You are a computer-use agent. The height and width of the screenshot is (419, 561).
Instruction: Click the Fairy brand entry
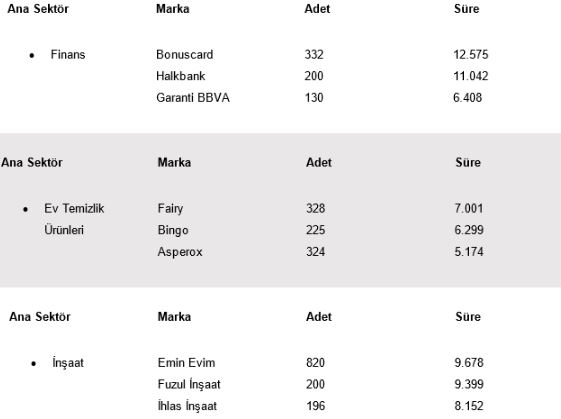coord(170,209)
